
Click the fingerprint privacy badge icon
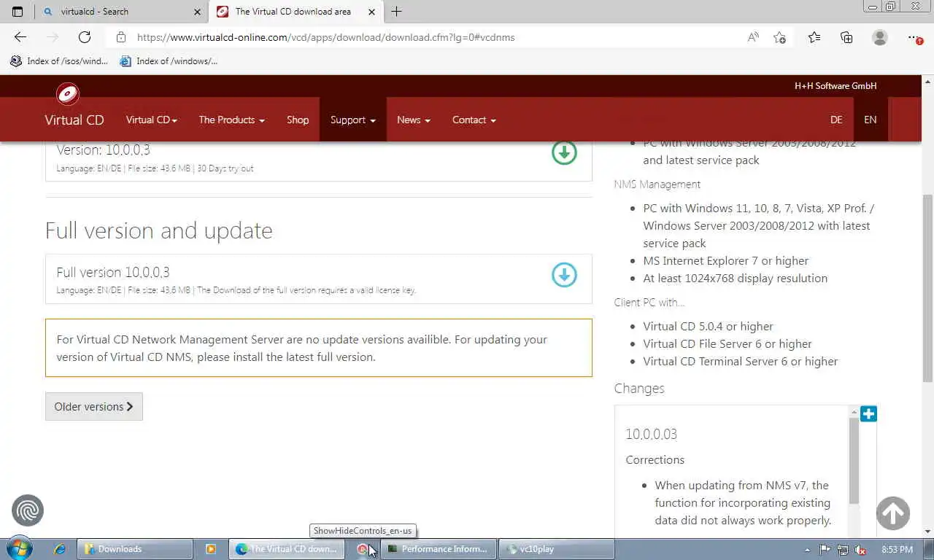(28, 511)
